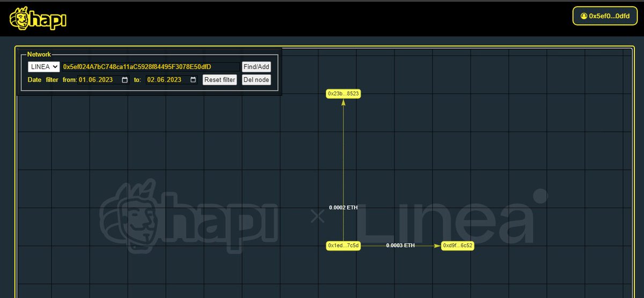The height and width of the screenshot is (298, 644).
Task: Select the 0x23b...8523 node
Action: [343, 94]
